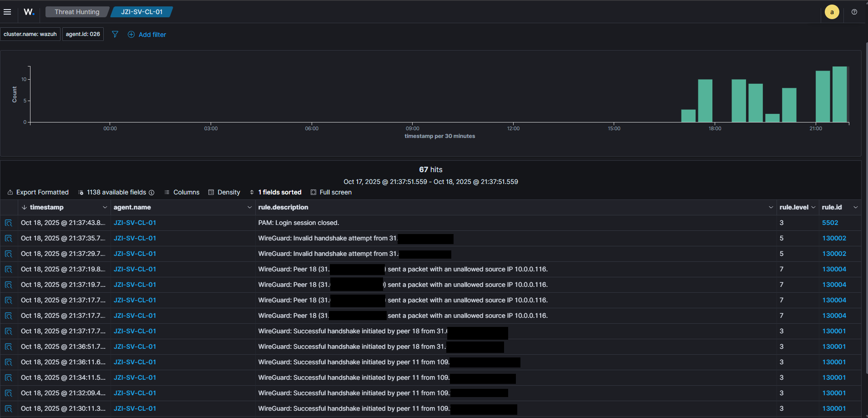Viewport: 868px width, 418px height.
Task: Click the info icon next to available fields
Action: click(x=151, y=192)
